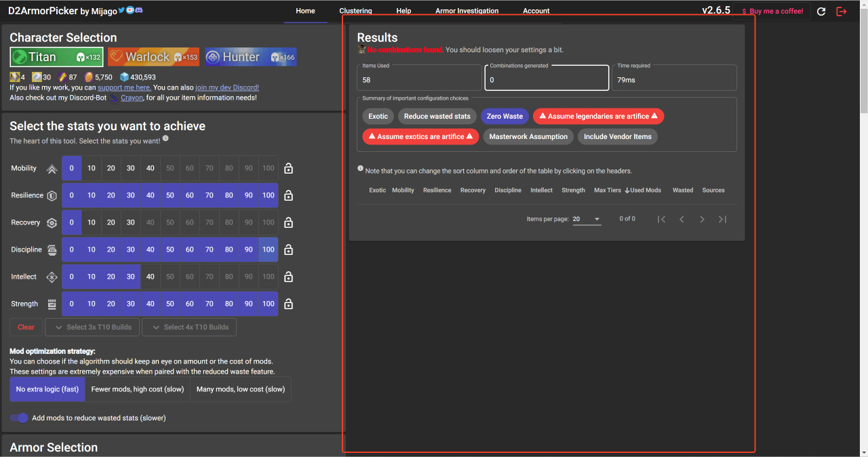The image size is (868, 457).
Task: Set Resilience to 50
Action: click(x=170, y=195)
